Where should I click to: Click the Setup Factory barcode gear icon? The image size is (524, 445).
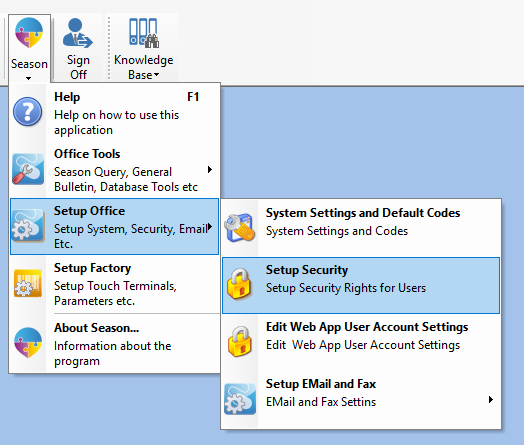coord(28,283)
